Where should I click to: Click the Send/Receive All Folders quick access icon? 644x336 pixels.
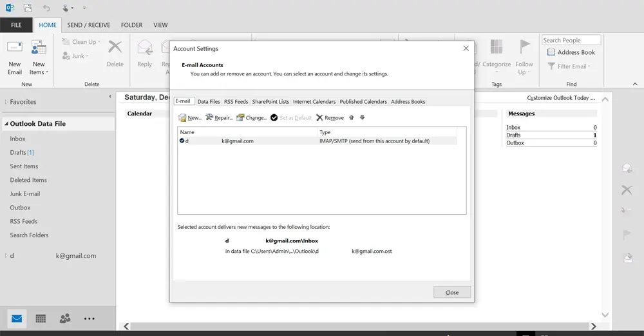pos(28,7)
